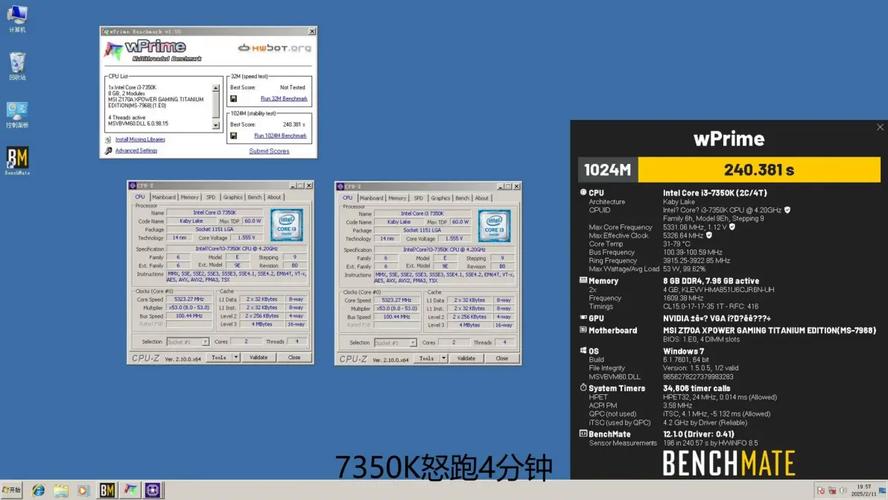Viewport: 888px width, 500px height.
Task: Click the Install Missing Libraries icon in wPrime
Action: click(x=108, y=139)
